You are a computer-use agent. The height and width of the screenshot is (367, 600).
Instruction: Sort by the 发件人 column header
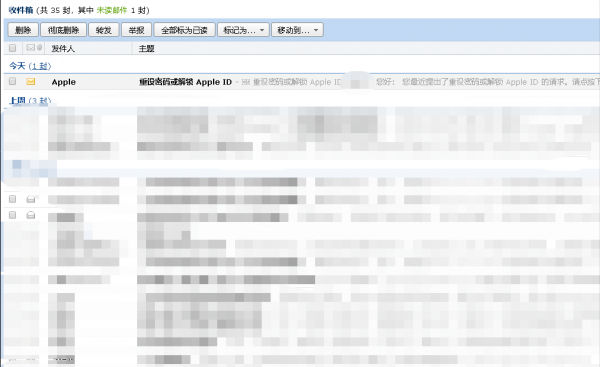coord(63,49)
